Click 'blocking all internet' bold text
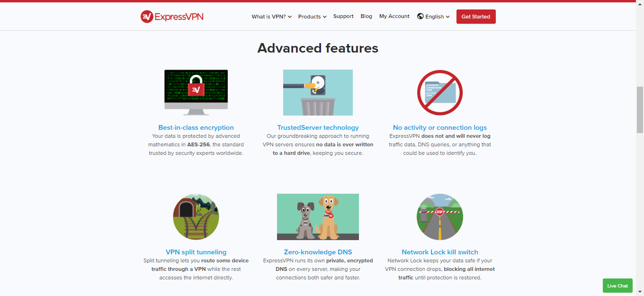Image resolution: width=644 pixels, height=296 pixels. pyautogui.click(x=469, y=269)
